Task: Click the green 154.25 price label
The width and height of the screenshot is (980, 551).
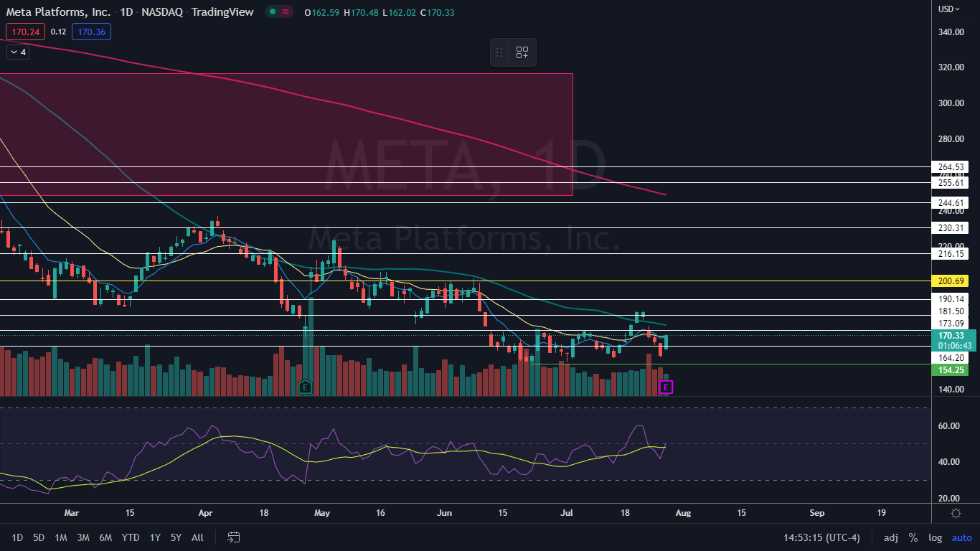Action: [x=950, y=370]
